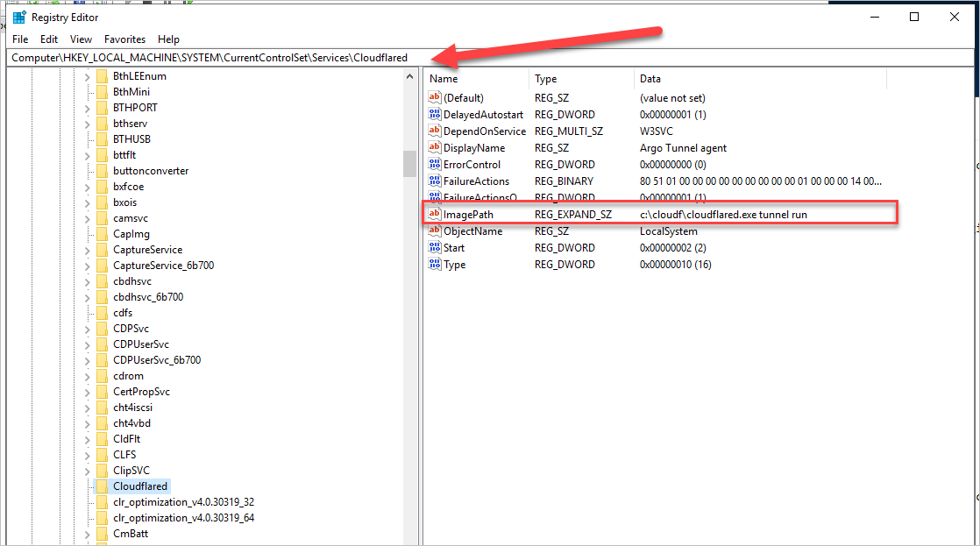
Task: Select the Cloudflared folder icon
Action: (102, 486)
